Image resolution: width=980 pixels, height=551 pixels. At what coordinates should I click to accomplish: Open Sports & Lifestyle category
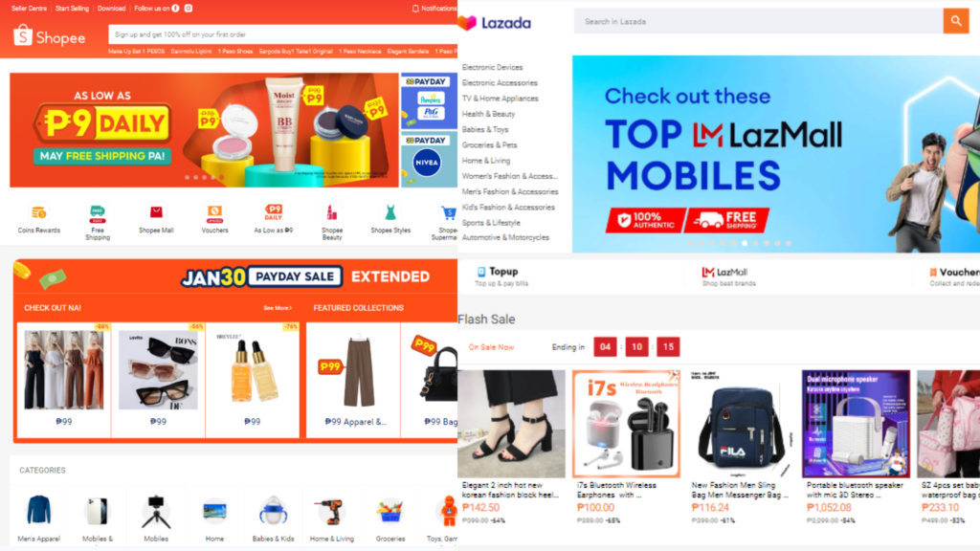[491, 222]
